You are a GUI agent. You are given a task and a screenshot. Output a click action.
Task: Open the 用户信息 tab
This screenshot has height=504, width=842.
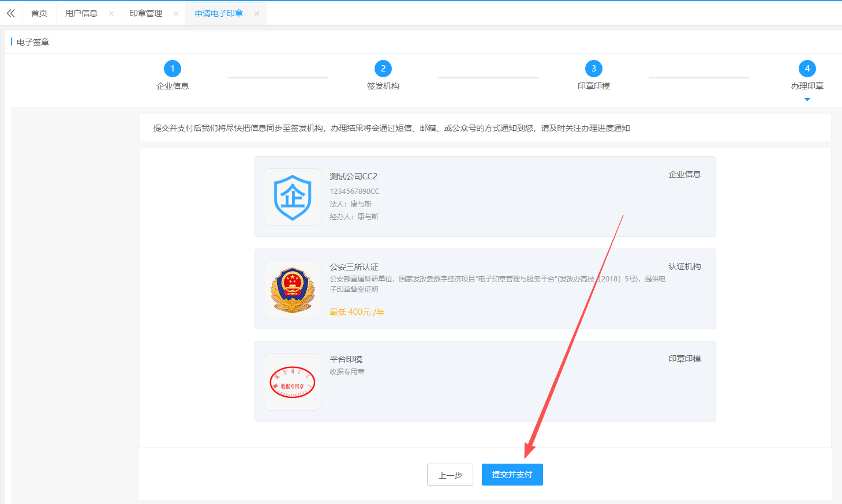(81, 13)
